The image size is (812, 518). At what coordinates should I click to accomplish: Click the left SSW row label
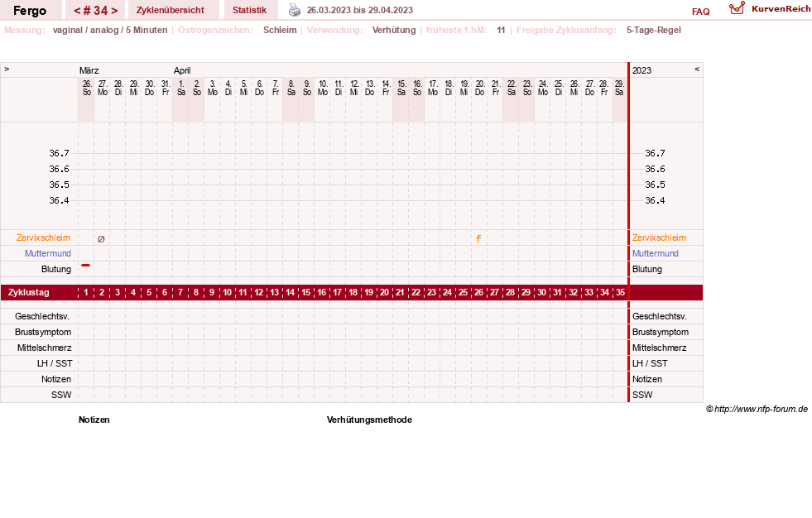click(61, 395)
